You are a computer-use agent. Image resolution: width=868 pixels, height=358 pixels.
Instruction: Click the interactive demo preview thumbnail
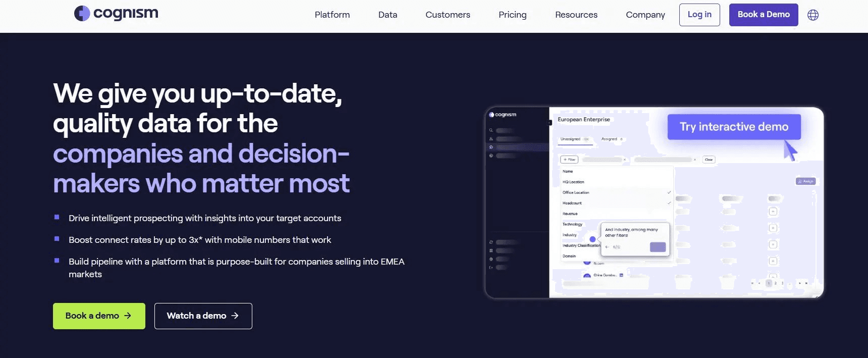point(654,202)
